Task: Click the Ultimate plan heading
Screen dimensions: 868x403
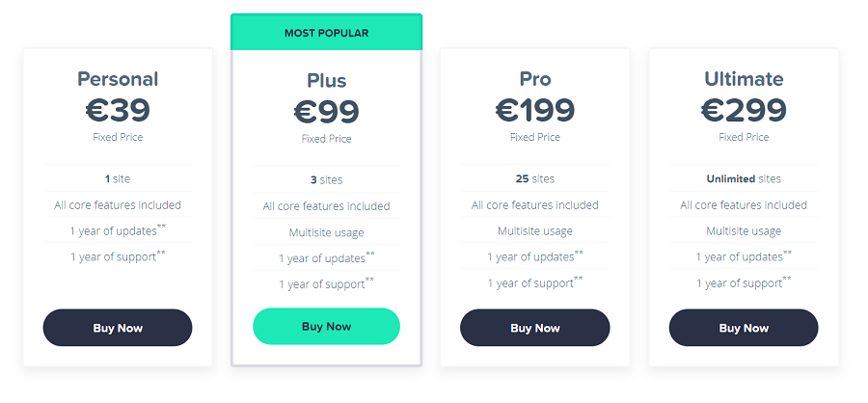Action: 744,79
